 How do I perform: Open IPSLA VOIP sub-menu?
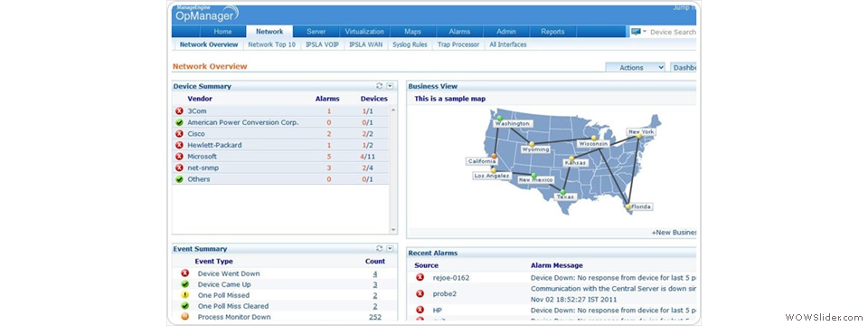click(322, 45)
